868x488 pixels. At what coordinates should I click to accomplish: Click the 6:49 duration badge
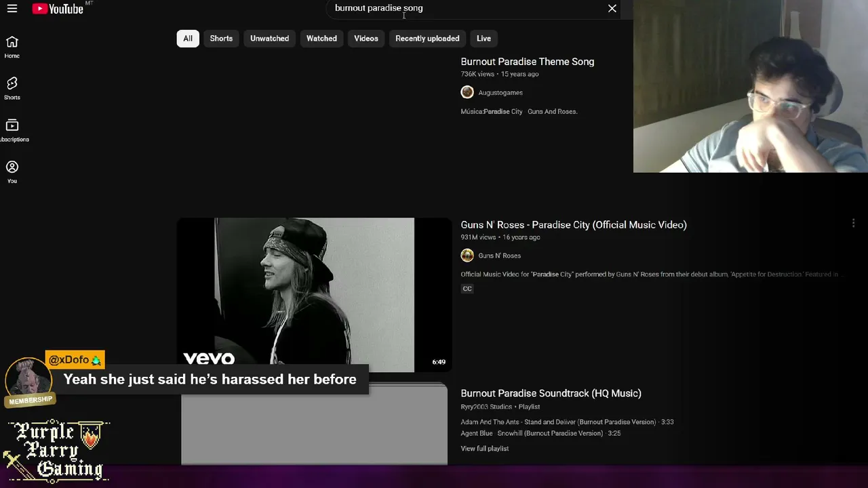tap(439, 362)
